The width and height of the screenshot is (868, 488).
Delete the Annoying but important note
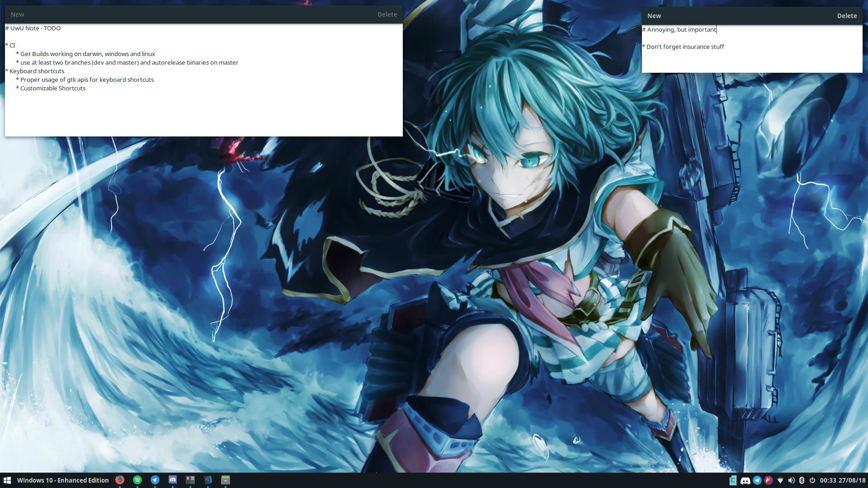coord(846,16)
